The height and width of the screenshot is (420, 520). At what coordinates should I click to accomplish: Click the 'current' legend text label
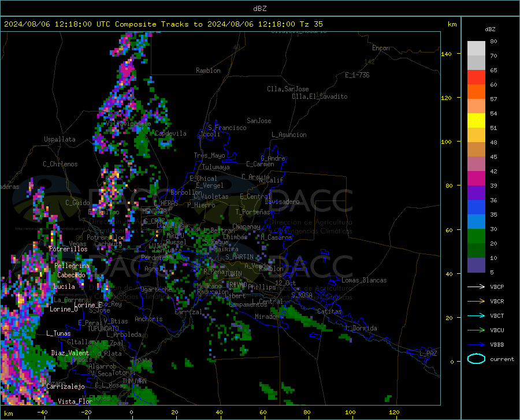click(x=502, y=359)
